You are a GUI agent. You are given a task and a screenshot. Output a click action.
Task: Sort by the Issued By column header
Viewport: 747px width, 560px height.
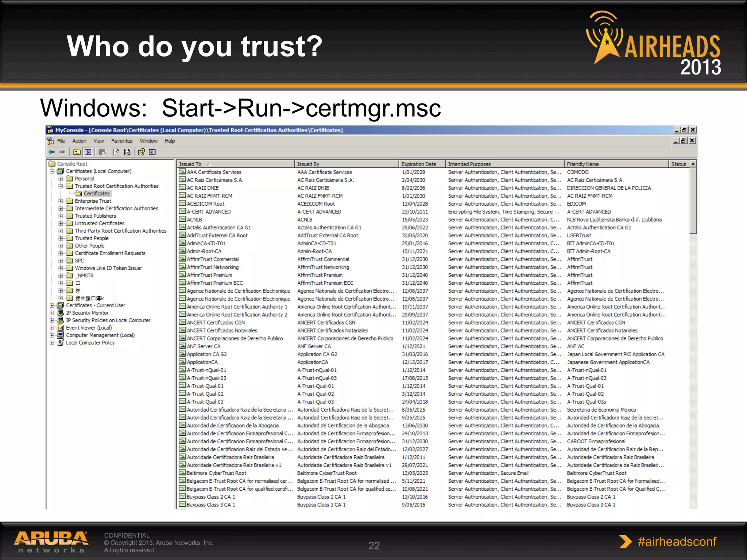(347, 164)
